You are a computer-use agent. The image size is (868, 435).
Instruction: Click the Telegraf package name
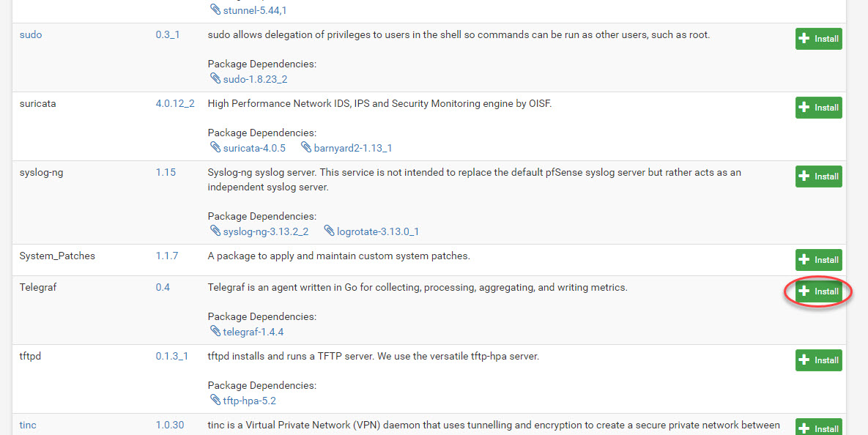tap(38, 288)
